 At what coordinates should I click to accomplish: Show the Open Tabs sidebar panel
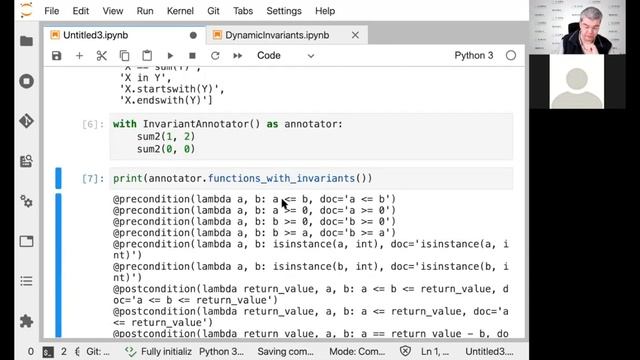(27, 241)
